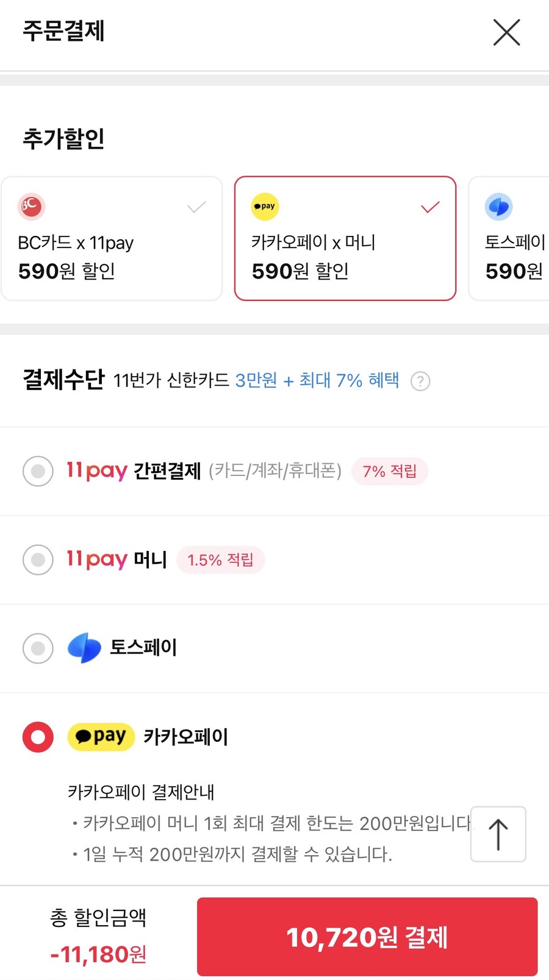
Task: Tap the scroll-to-top arrow button
Action: [x=498, y=834]
